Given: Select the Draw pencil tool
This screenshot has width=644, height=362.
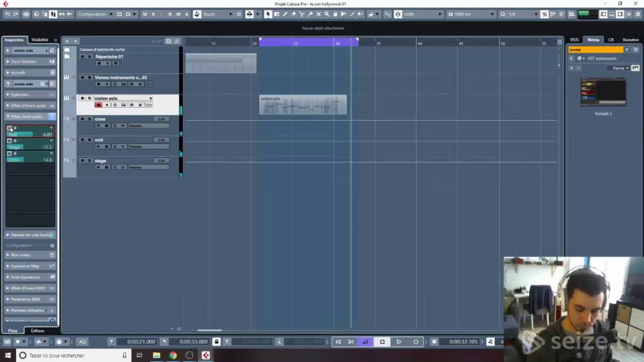Looking at the screenshot, I should pyautogui.click(x=285, y=14).
